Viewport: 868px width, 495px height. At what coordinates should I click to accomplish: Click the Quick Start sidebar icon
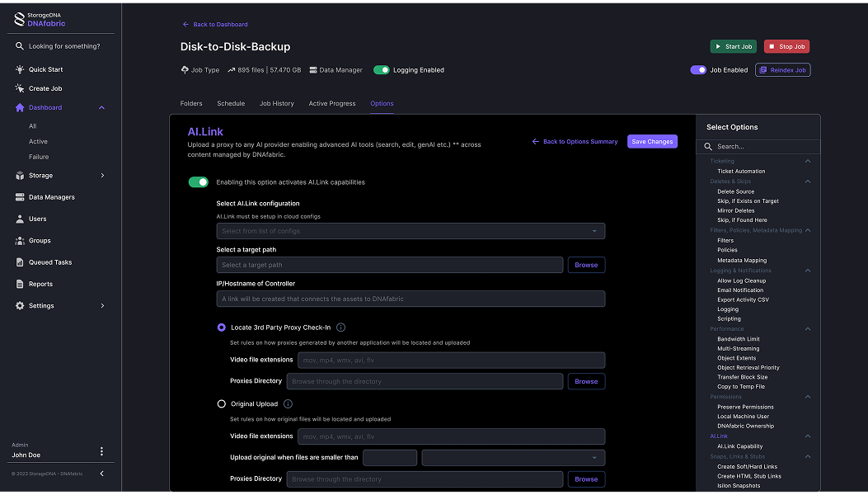click(20, 69)
